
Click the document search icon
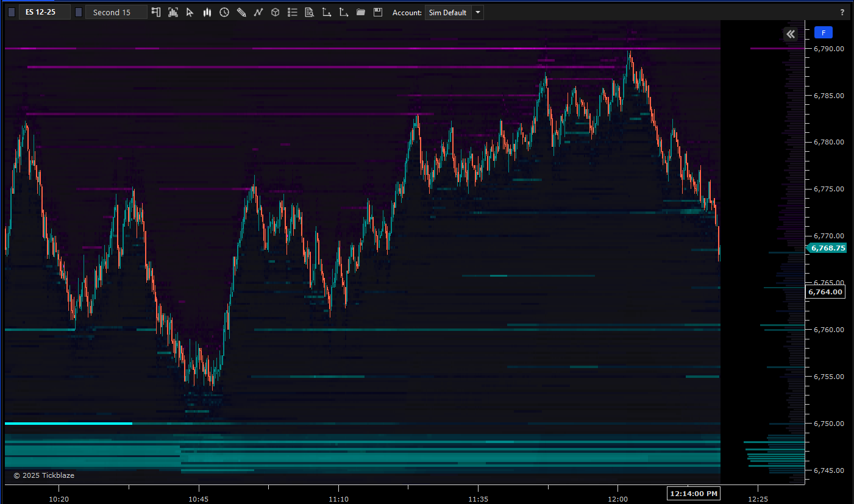310,12
